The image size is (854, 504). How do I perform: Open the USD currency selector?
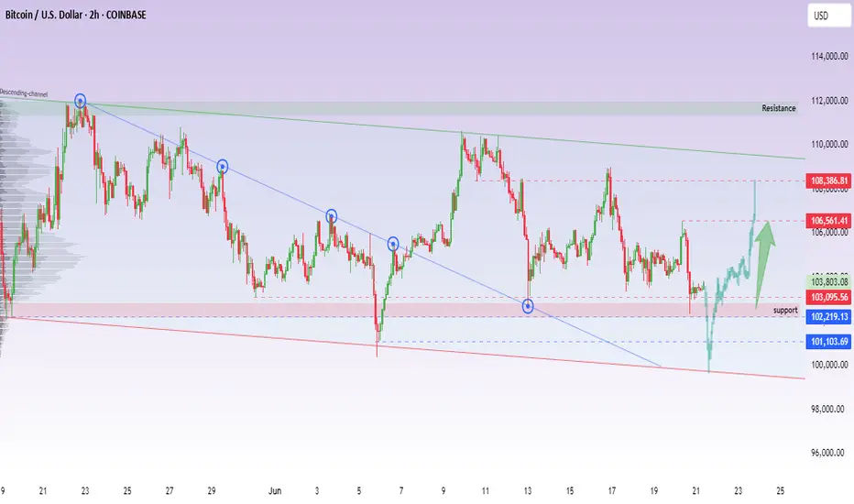[x=828, y=16]
